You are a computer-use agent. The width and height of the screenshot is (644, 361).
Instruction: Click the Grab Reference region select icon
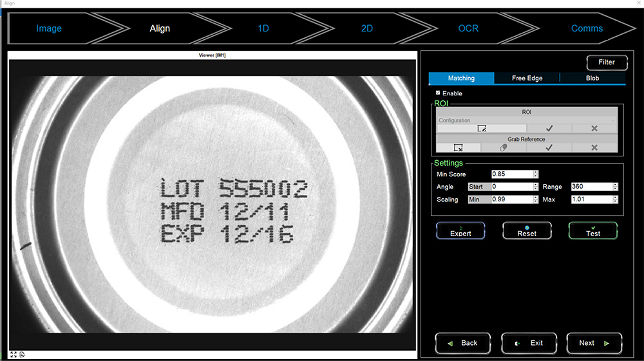coord(459,148)
